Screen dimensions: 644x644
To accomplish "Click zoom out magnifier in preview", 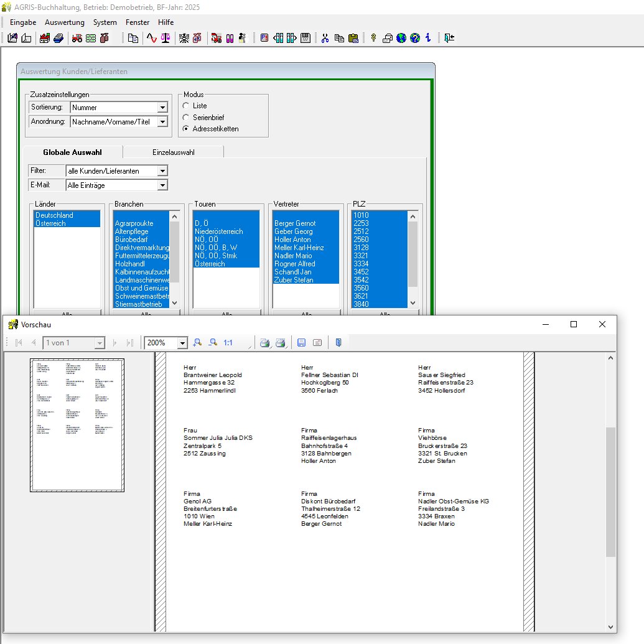I will 213,343.
